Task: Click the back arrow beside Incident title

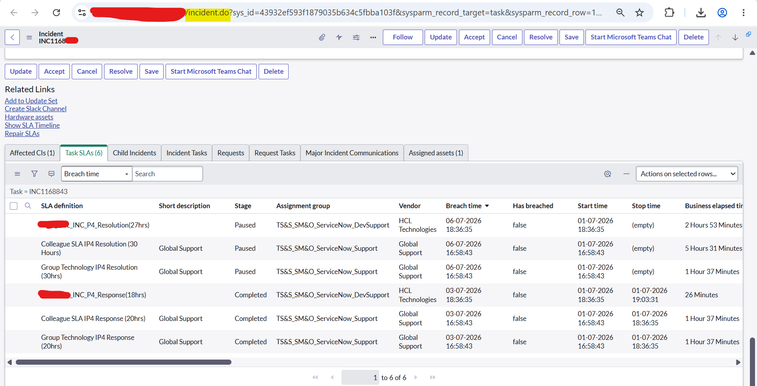Action: click(x=12, y=37)
